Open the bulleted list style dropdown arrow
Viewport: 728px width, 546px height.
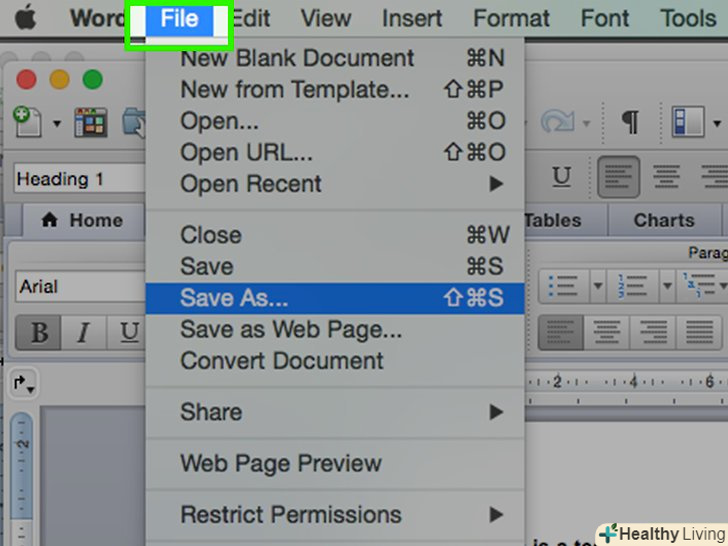pyautogui.click(x=598, y=287)
